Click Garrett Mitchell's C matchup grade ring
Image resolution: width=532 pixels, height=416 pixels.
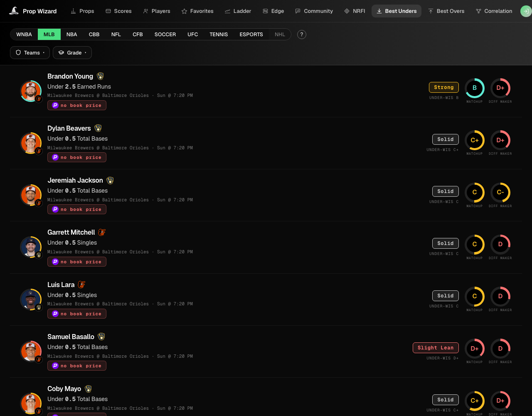click(x=475, y=245)
